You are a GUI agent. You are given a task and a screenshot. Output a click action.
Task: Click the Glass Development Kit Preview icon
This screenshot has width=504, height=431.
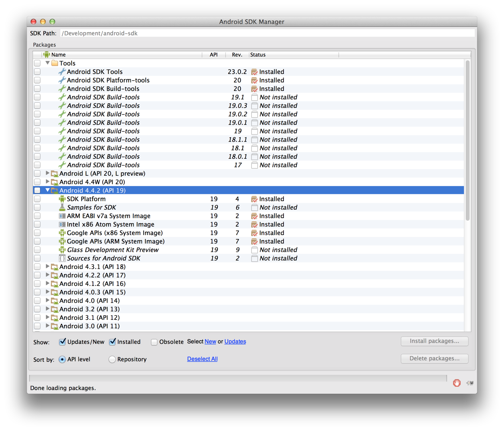tap(62, 250)
